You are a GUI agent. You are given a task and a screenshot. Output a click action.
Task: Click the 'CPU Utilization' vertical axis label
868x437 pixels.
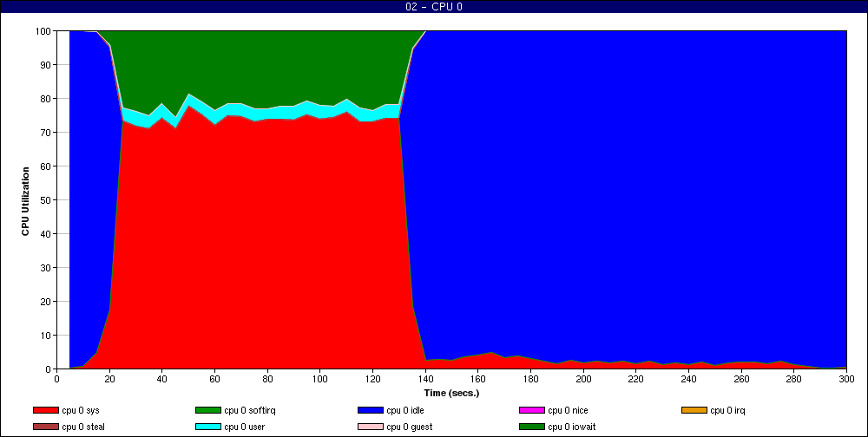(25, 201)
